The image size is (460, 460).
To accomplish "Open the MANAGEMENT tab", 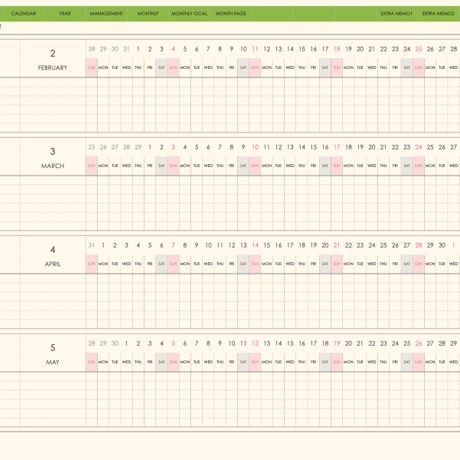I will point(106,14).
